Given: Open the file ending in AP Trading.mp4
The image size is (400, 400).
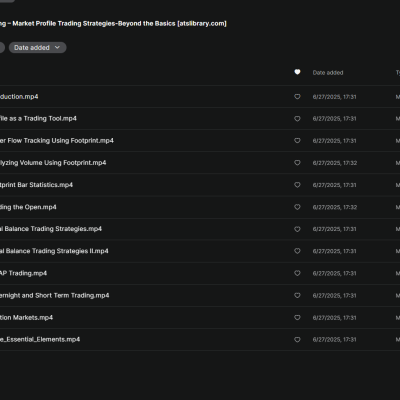Looking at the screenshot, I should point(23,273).
